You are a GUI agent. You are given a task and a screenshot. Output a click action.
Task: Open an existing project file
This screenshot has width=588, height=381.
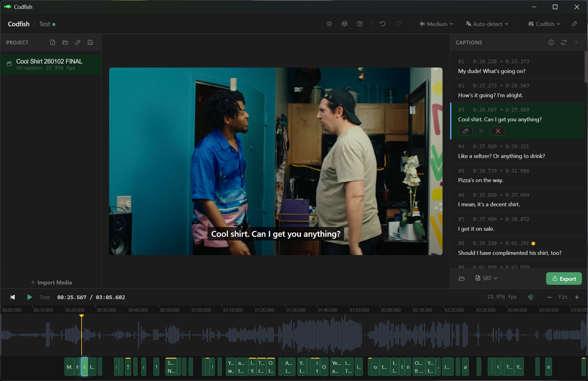65,42
